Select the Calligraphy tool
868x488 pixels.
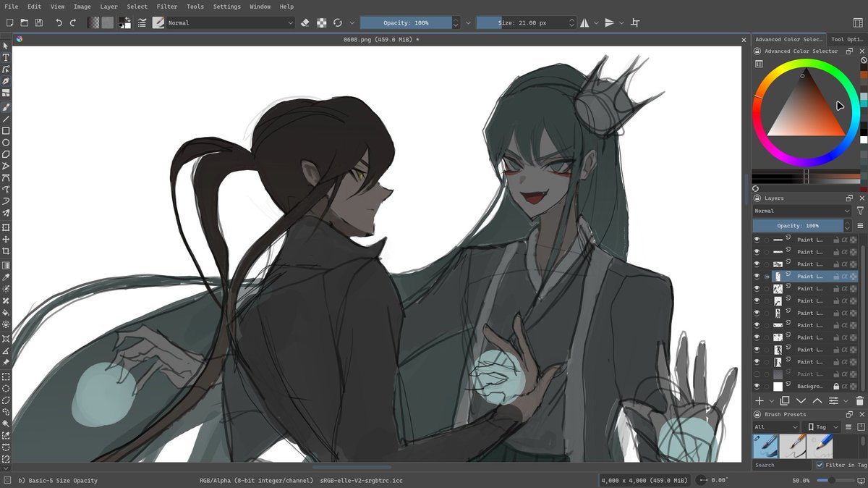(x=6, y=81)
